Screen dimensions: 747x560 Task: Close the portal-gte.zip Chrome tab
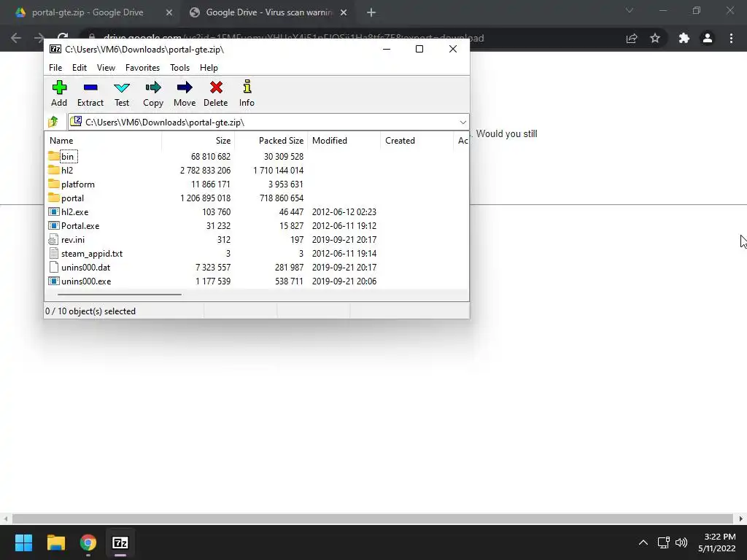[169, 12]
